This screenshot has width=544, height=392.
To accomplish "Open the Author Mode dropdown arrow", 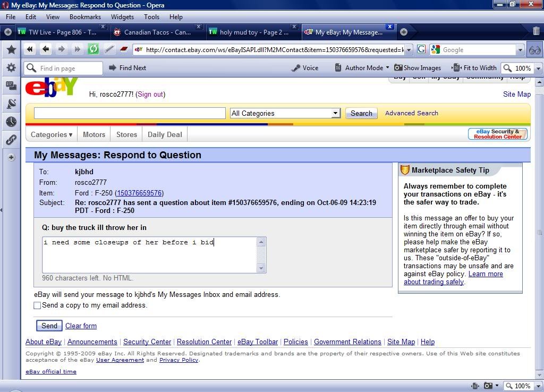I will (x=387, y=67).
